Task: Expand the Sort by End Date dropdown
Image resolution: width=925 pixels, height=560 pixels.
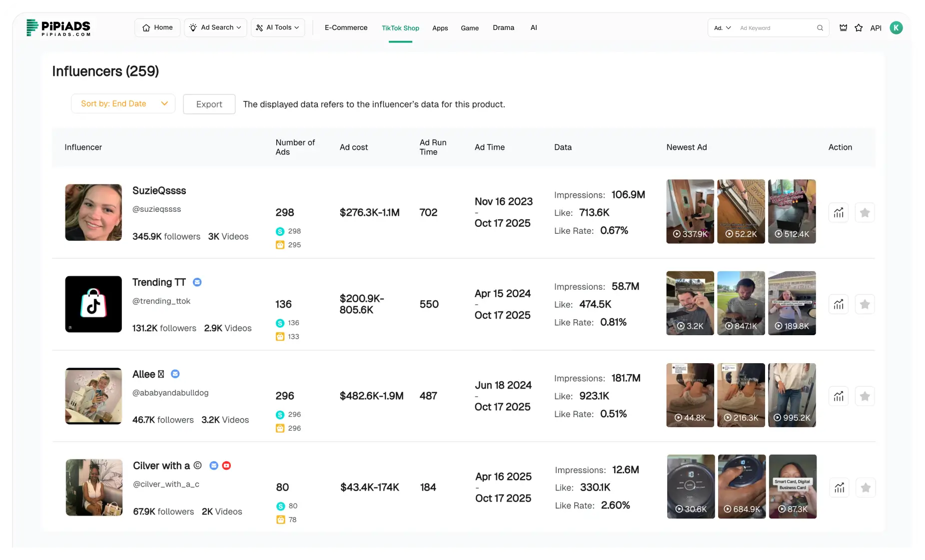Action: click(x=123, y=104)
